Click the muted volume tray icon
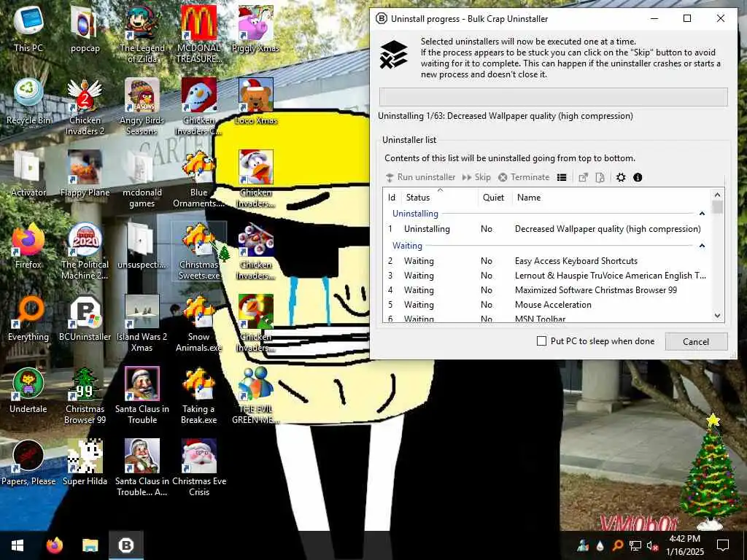Image resolution: width=747 pixels, height=560 pixels. (x=652, y=545)
